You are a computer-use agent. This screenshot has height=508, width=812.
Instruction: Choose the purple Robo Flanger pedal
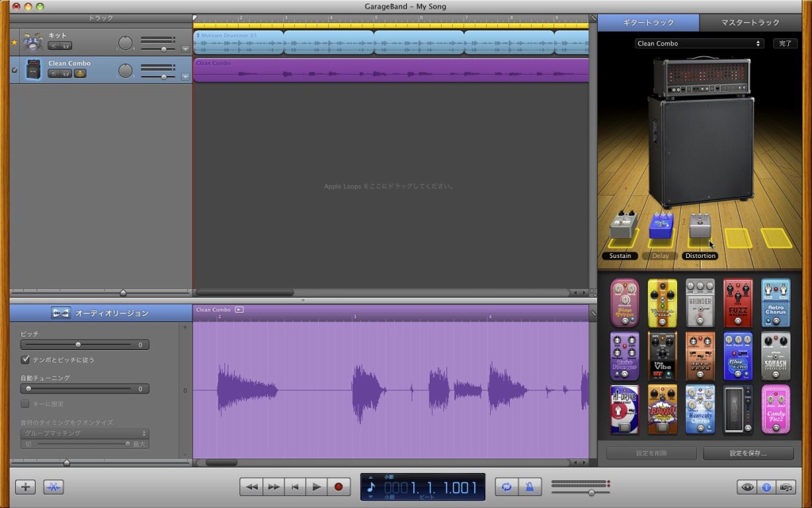pos(625,356)
